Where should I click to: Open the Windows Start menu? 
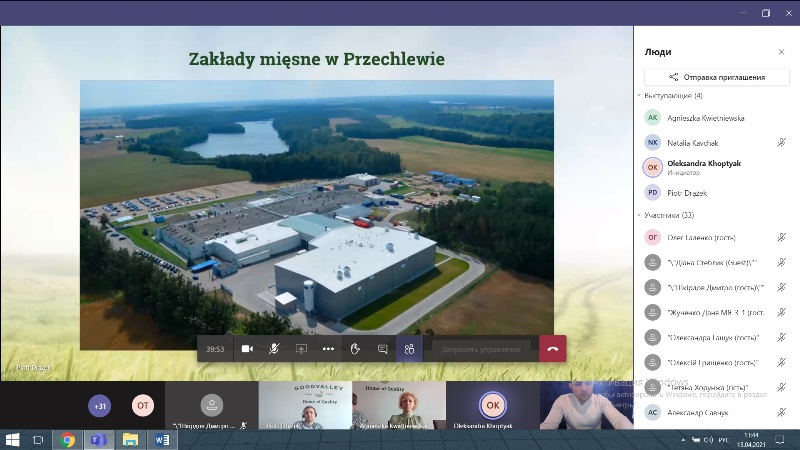coord(12,440)
